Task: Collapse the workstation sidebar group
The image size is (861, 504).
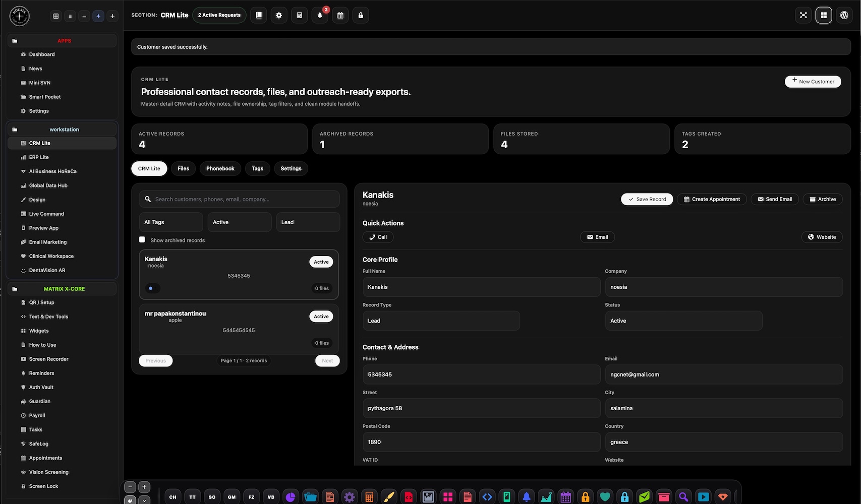Action: [63, 130]
